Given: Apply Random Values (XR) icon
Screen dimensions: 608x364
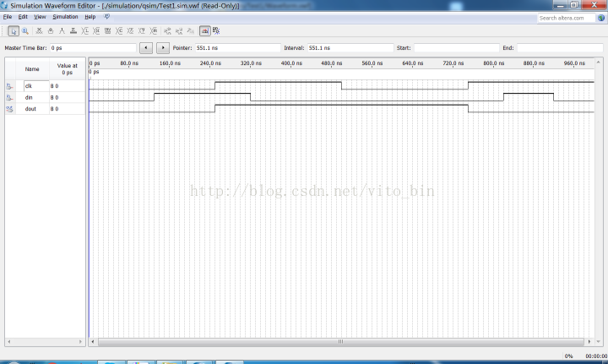Looking at the screenshot, I should click(154, 31).
